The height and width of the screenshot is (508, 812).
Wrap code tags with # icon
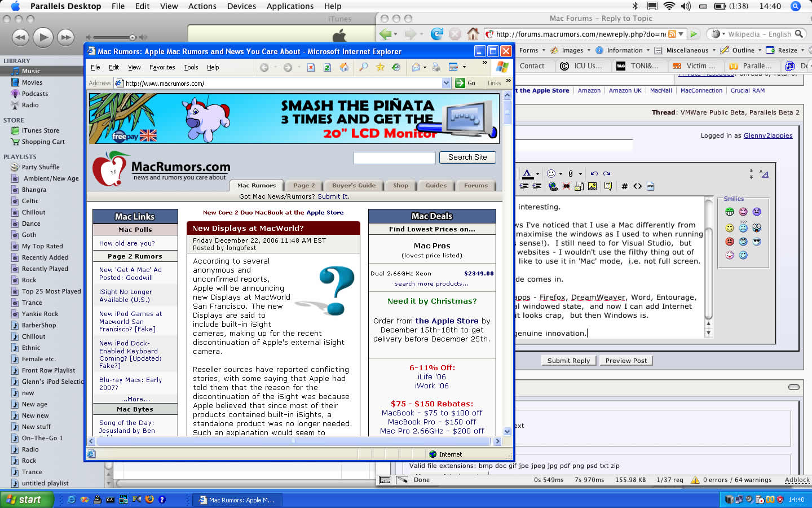(624, 186)
